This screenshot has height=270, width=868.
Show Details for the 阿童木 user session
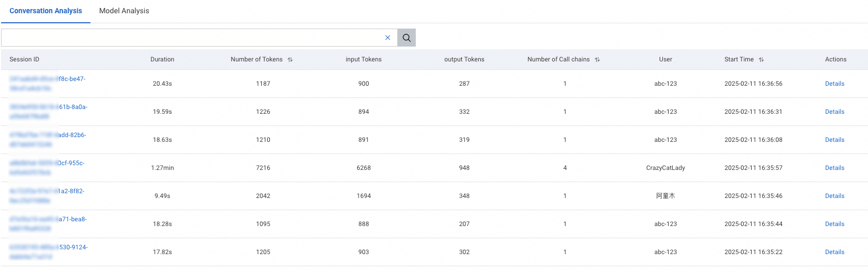pos(834,196)
